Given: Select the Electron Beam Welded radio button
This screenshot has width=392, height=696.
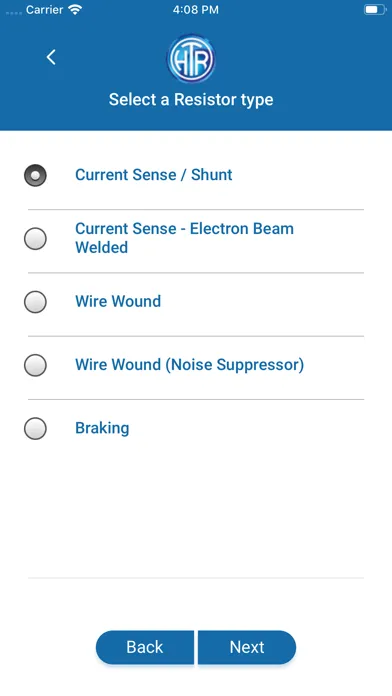Looking at the screenshot, I should click(35, 239).
